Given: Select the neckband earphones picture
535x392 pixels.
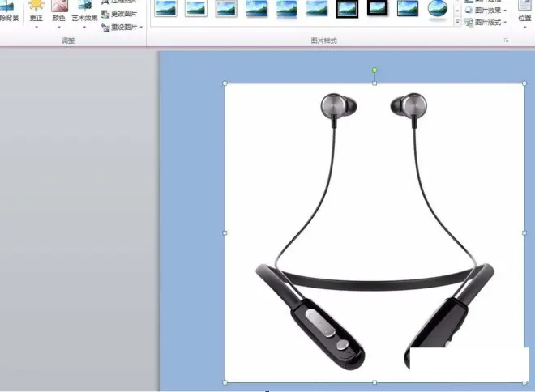Looking at the screenshot, I should 374,232.
